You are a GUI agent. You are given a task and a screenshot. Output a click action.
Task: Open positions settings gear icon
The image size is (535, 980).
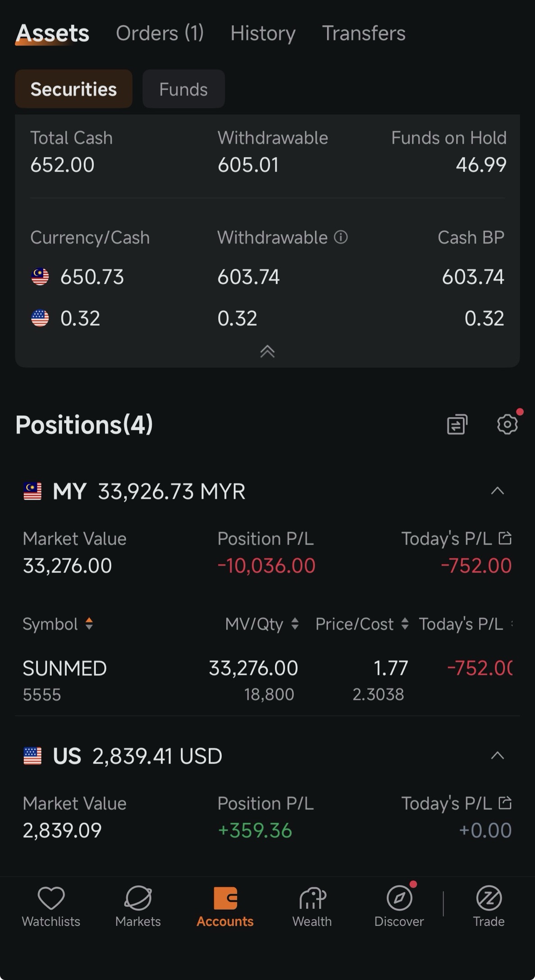tap(507, 424)
